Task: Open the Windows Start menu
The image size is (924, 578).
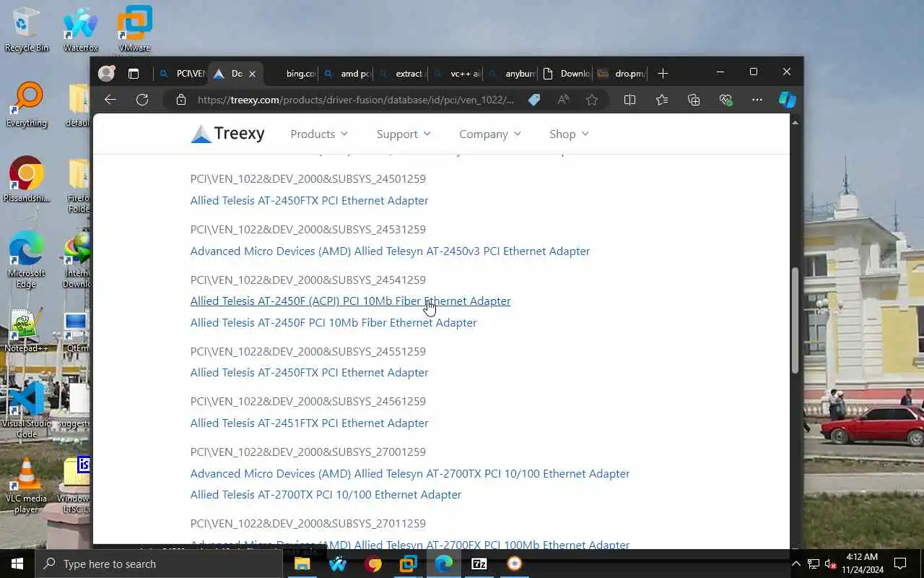Action: 17,564
